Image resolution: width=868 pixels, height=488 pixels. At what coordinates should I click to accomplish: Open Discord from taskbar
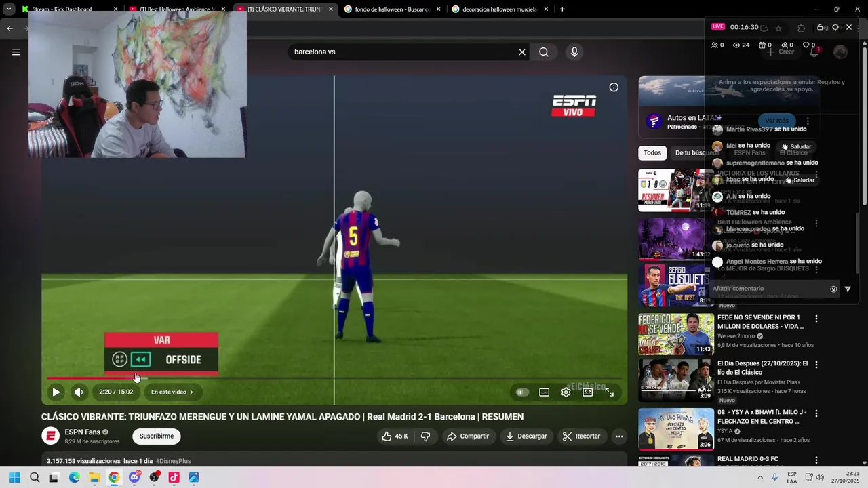tap(134, 477)
